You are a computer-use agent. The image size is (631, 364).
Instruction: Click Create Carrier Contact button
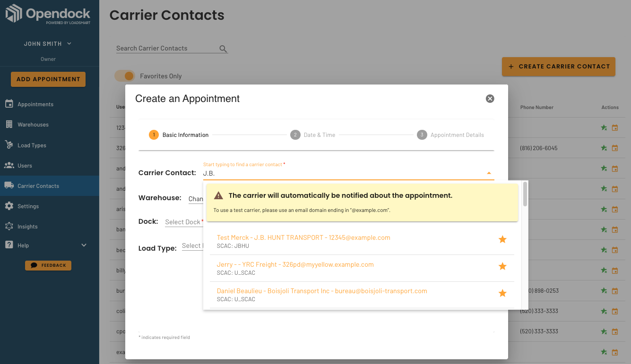tap(559, 67)
